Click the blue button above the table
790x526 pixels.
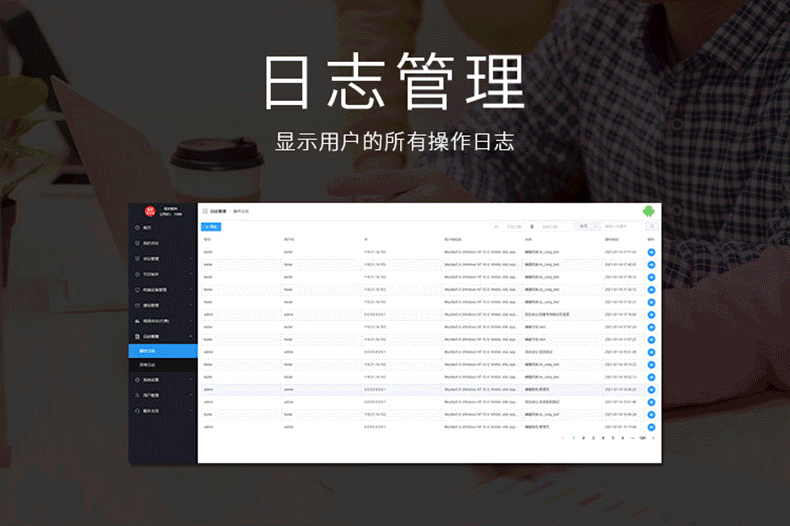point(211,227)
